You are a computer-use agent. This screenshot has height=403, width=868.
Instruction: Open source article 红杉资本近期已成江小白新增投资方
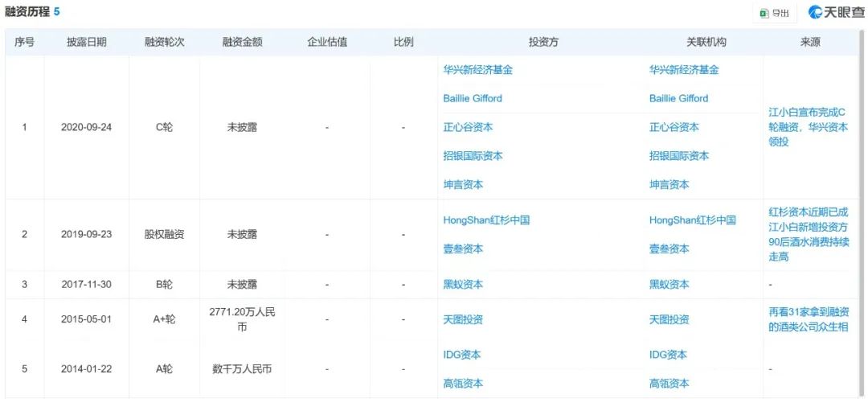(809, 235)
